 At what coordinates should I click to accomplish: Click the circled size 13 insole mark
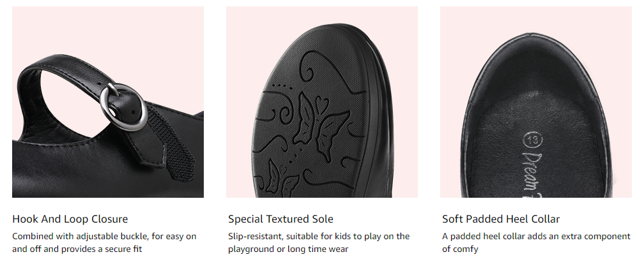[531, 139]
